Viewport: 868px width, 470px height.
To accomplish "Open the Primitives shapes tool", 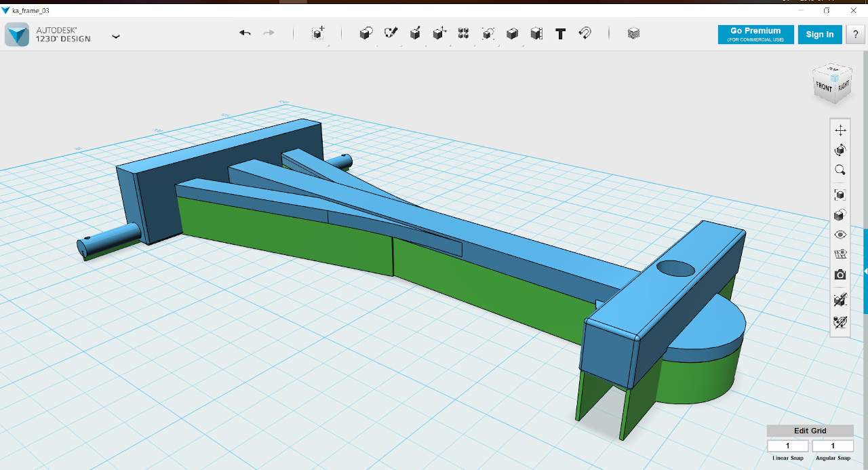I will pyautogui.click(x=366, y=33).
